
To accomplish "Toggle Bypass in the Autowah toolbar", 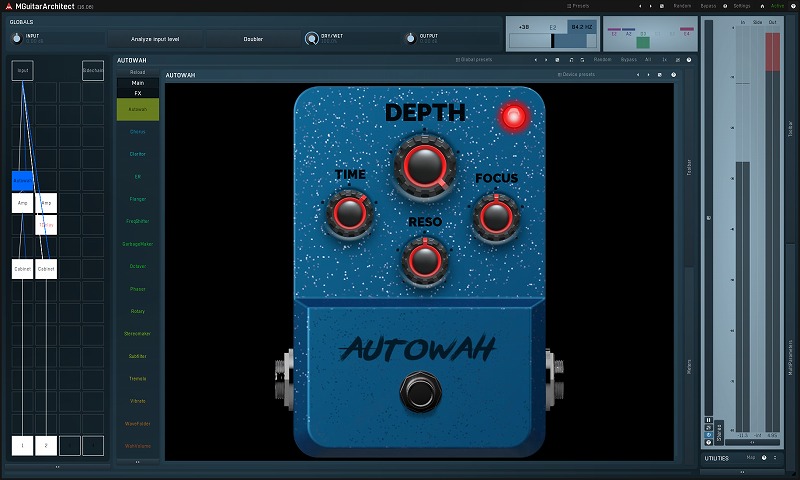I will 628,60.
